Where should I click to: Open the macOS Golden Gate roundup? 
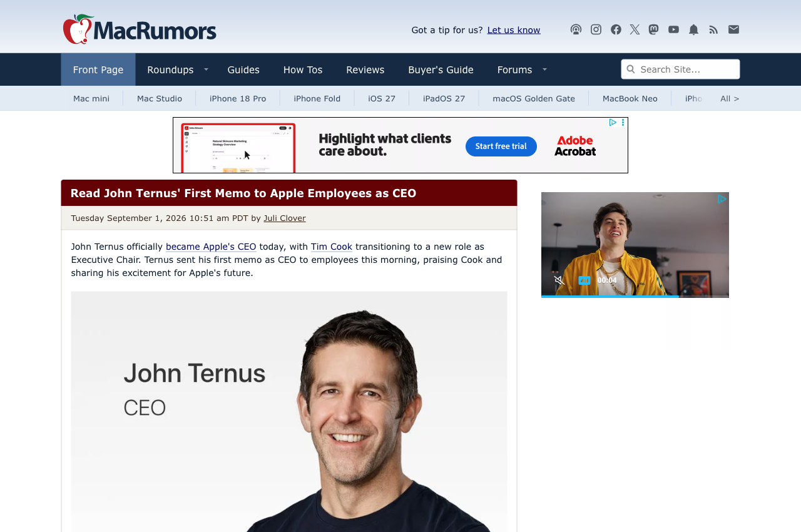pyautogui.click(x=534, y=98)
